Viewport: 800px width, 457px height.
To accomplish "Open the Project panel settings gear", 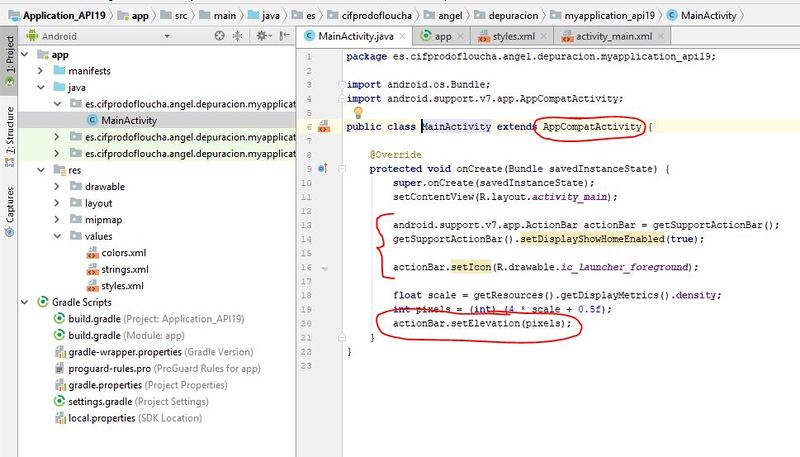I will (262, 36).
